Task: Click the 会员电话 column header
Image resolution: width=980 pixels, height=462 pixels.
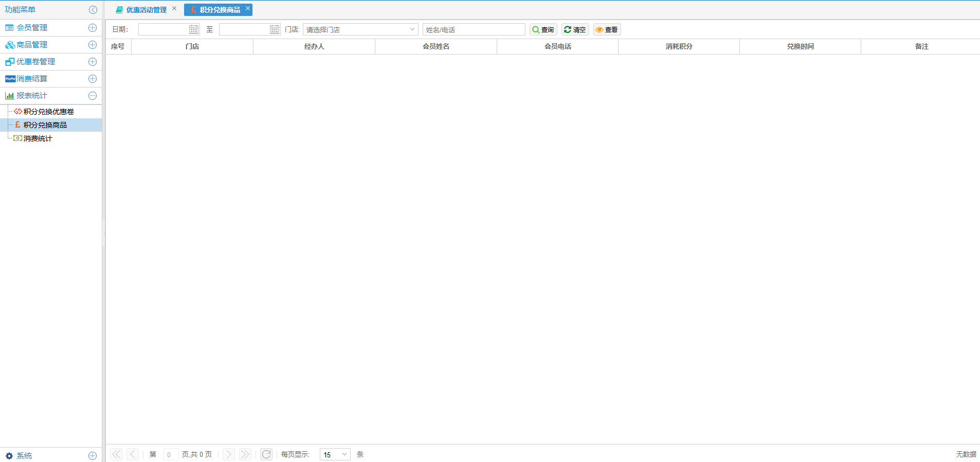Action: point(558,46)
